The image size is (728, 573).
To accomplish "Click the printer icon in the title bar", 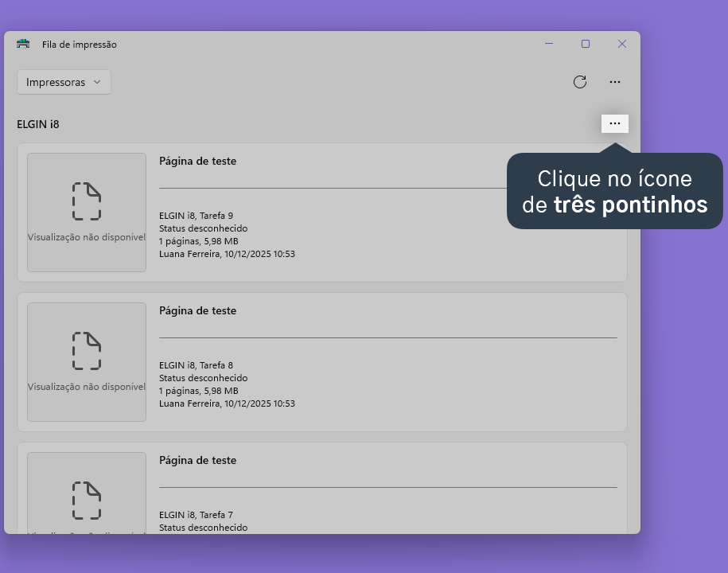I will click(x=23, y=44).
